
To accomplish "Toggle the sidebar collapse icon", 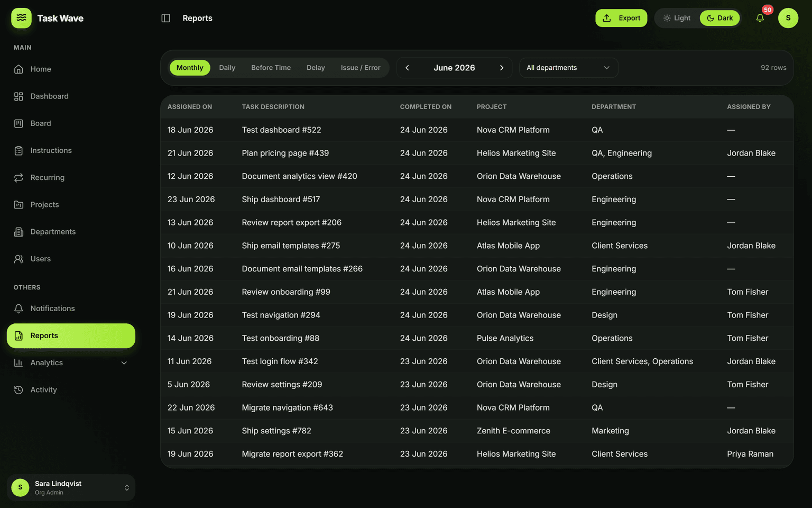I will click(x=165, y=18).
